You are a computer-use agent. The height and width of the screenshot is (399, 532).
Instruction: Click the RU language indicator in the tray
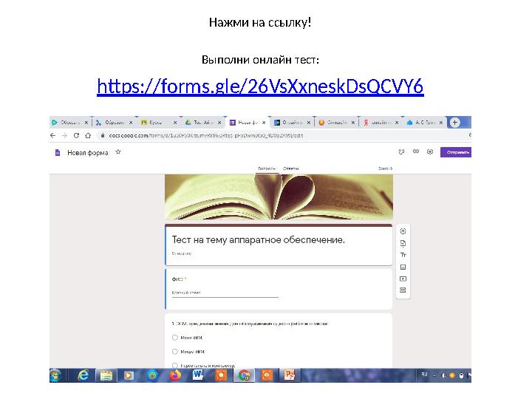[x=424, y=375]
